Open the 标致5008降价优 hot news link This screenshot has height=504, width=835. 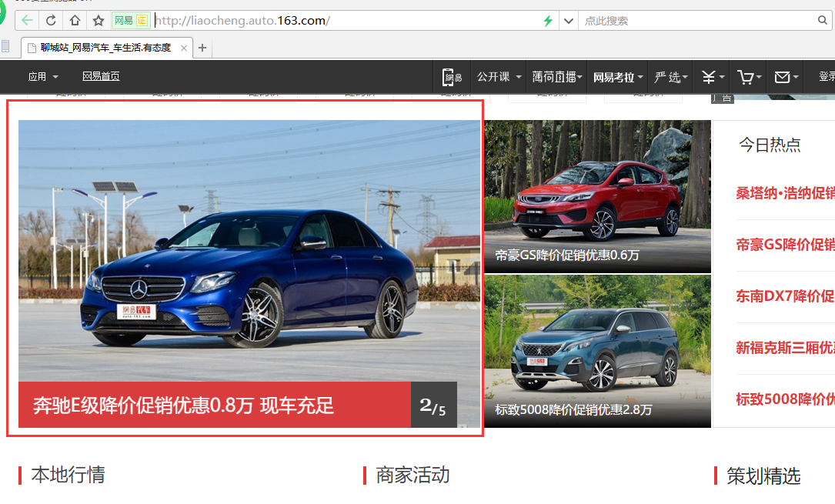click(x=786, y=399)
